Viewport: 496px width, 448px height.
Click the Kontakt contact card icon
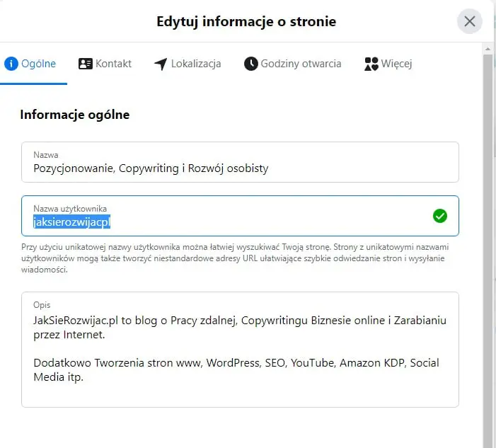point(86,64)
